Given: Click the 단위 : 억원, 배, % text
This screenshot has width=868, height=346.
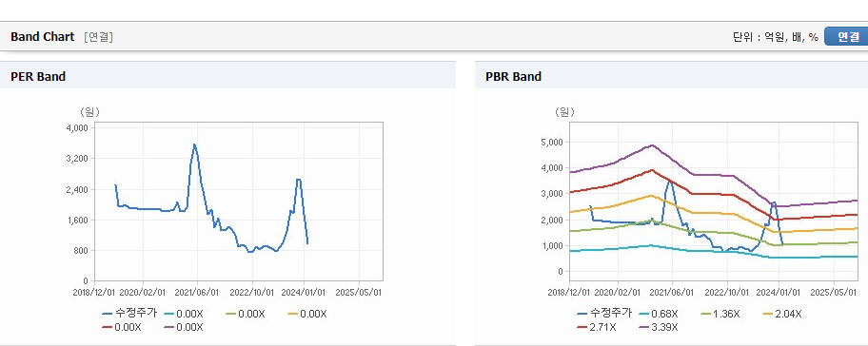Looking at the screenshot, I should (x=775, y=37).
